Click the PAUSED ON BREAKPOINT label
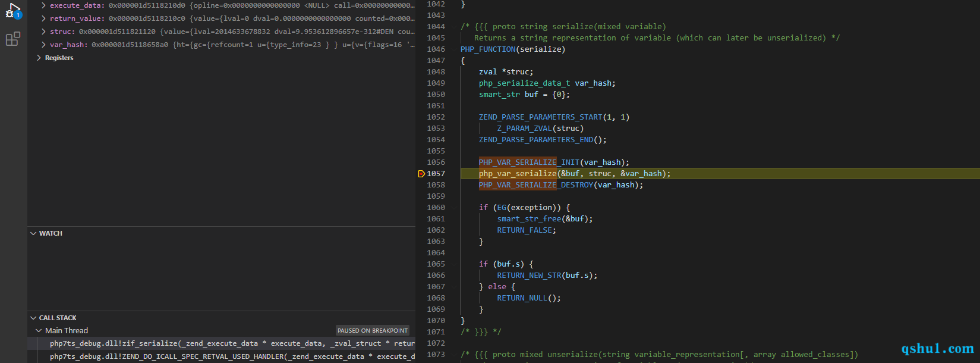980x363 pixels. [373, 330]
